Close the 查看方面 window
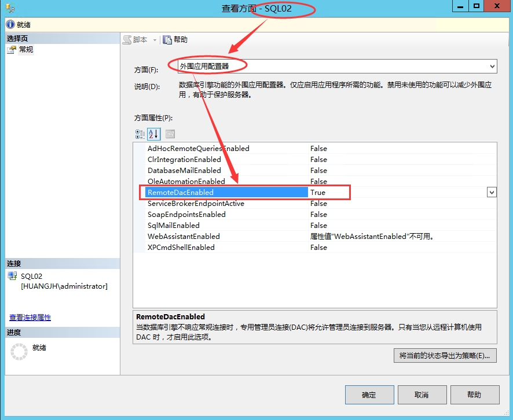The image size is (513, 420). pyautogui.click(x=497, y=6)
